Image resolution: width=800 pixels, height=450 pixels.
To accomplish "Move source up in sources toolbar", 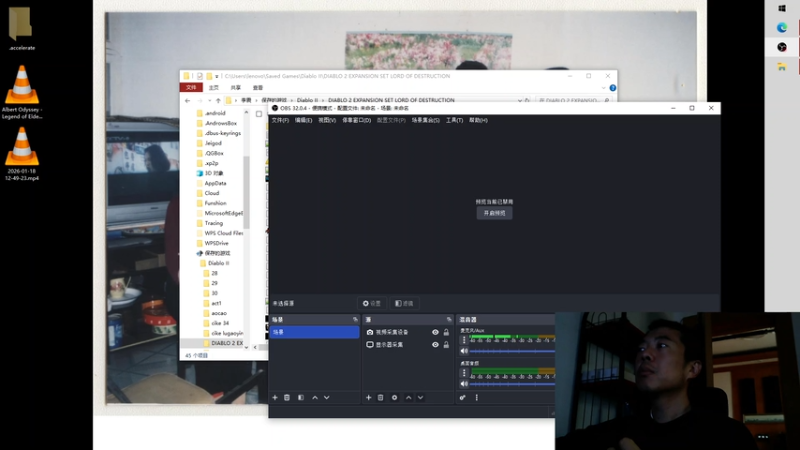I will [x=409, y=397].
